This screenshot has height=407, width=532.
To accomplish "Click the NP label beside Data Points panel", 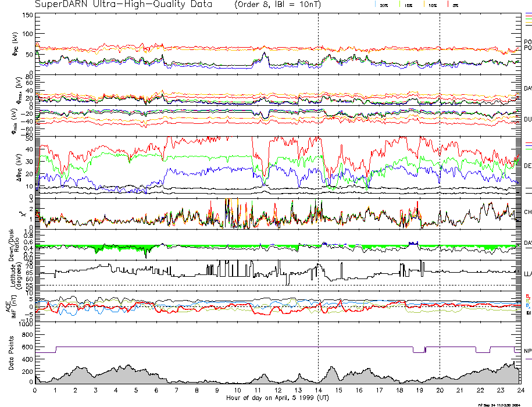I will click(x=528, y=351).
